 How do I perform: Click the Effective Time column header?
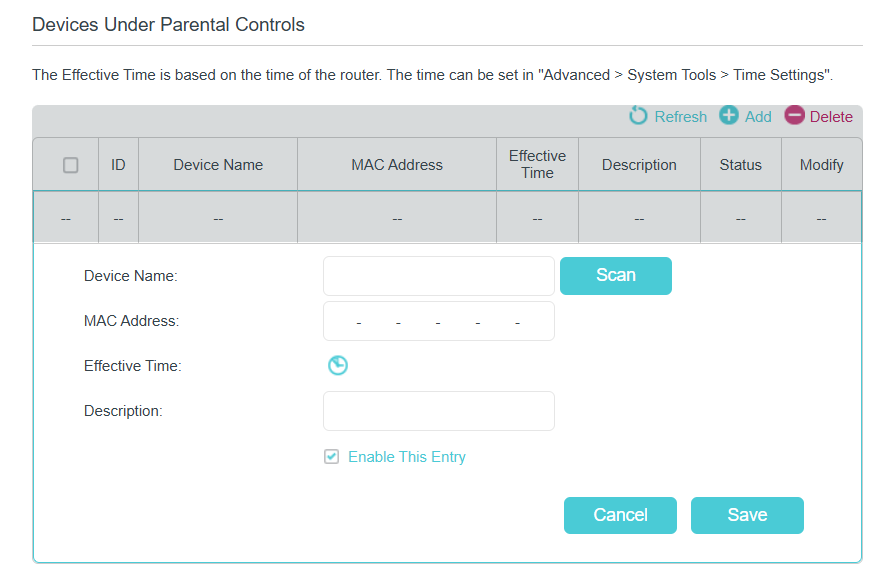pyautogui.click(x=537, y=165)
